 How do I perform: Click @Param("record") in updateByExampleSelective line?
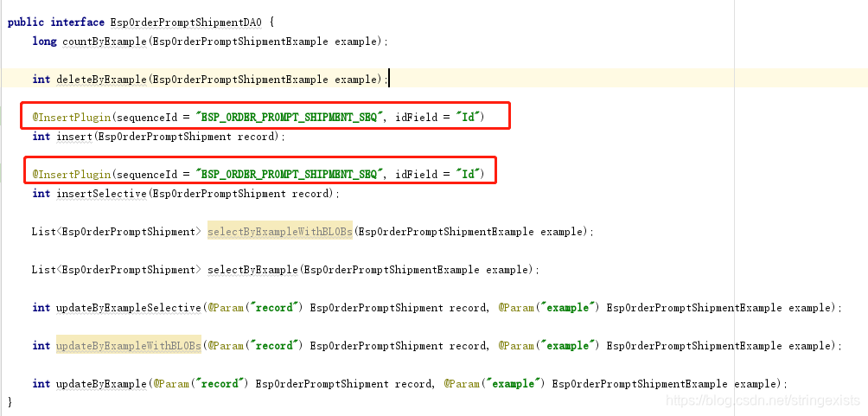(x=256, y=307)
